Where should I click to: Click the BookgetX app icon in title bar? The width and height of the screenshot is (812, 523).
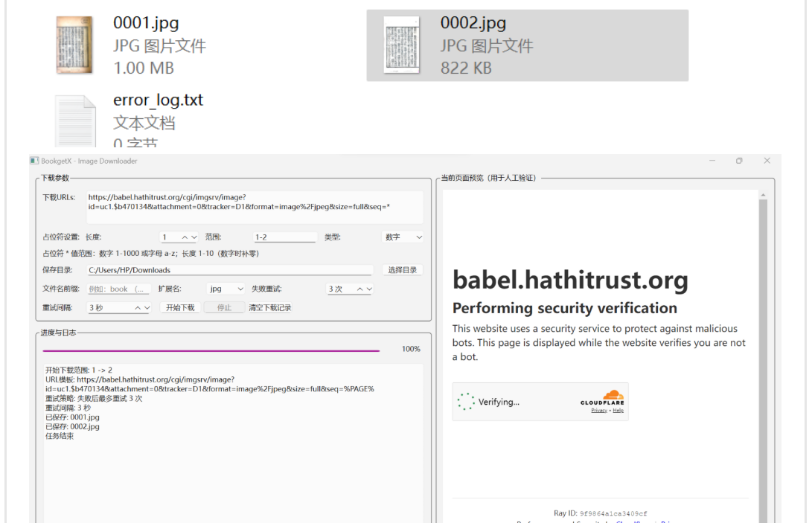[x=34, y=161]
